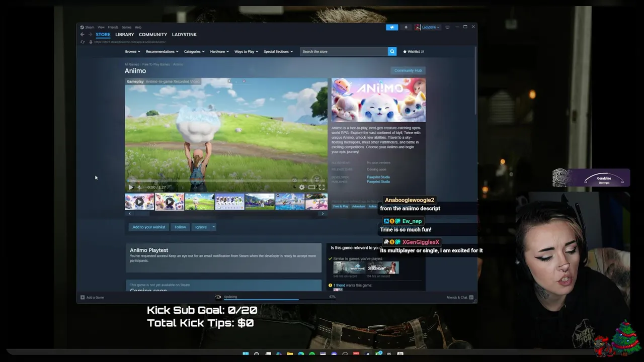Click the media strip scrollbar handle

pos(142,213)
